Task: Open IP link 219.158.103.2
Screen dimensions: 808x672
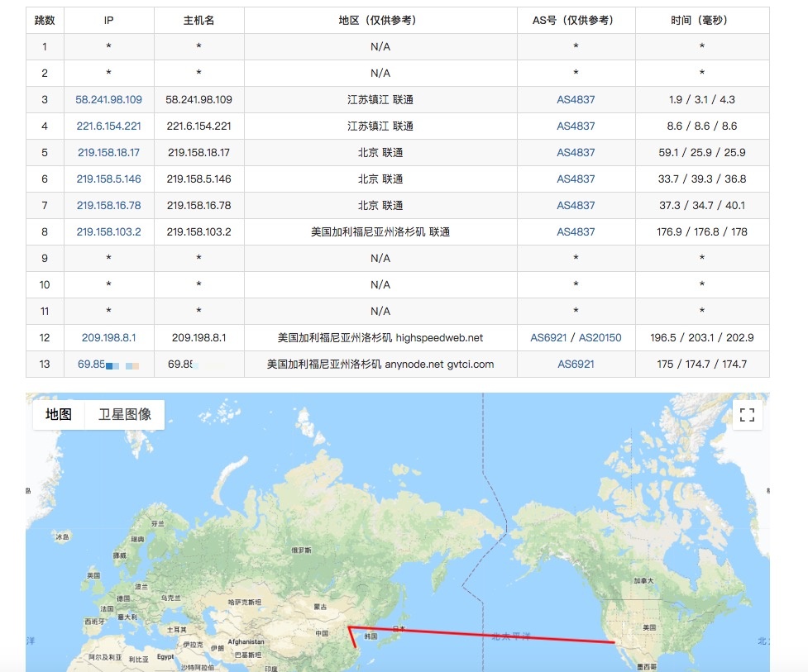Action: point(108,232)
